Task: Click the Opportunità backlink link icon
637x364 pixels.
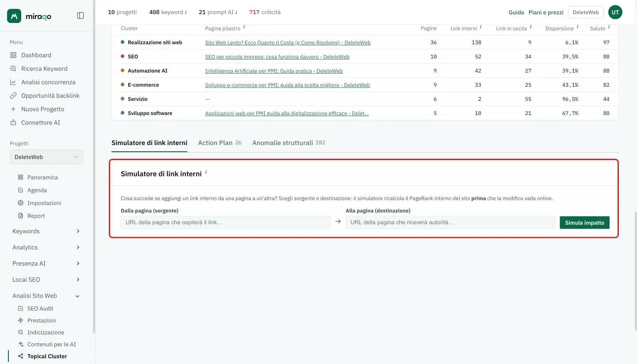Action: [x=13, y=96]
